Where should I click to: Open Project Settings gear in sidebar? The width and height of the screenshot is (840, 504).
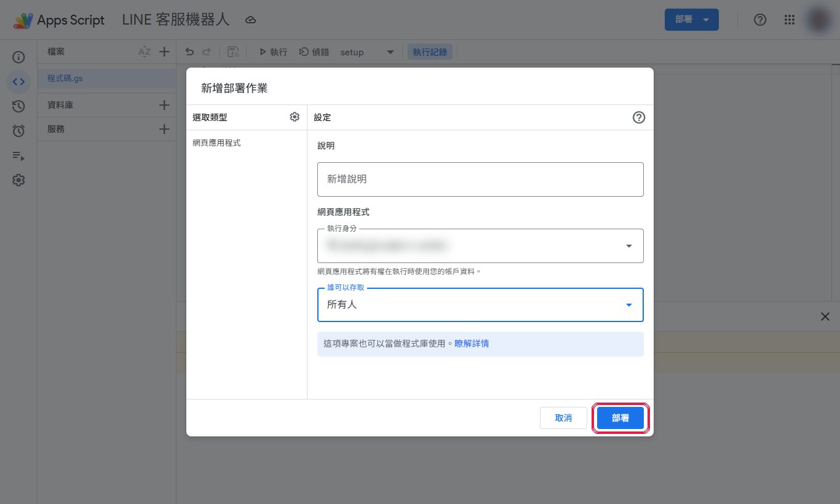18,180
